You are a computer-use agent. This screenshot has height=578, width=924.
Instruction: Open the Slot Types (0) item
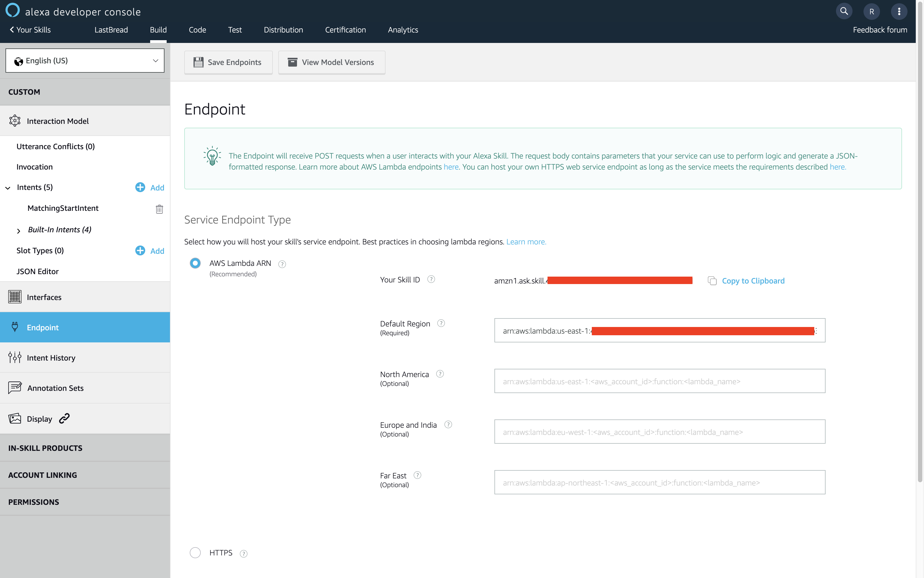tap(40, 251)
